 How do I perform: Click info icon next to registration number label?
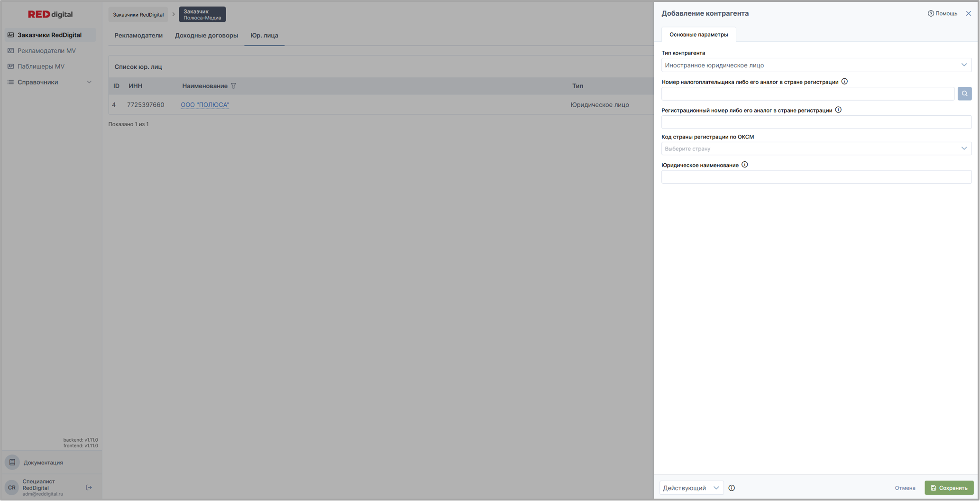[838, 110]
